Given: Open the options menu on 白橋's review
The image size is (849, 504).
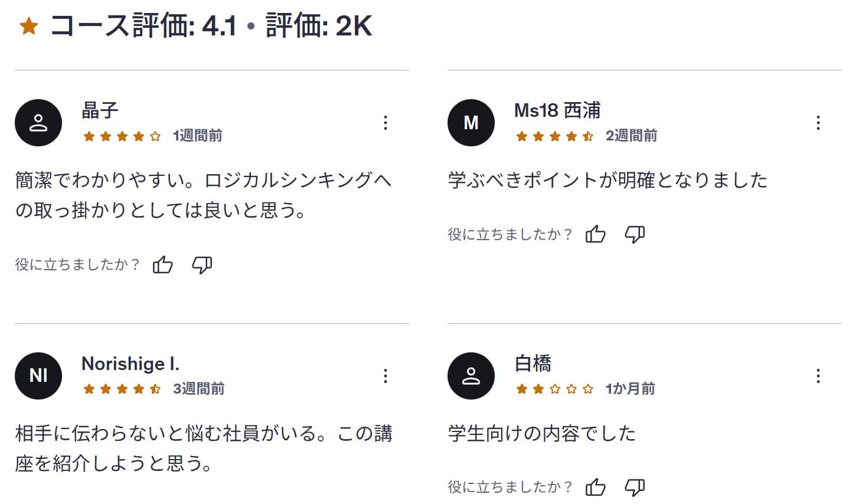Looking at the screenshot, I should click(818, 376).
